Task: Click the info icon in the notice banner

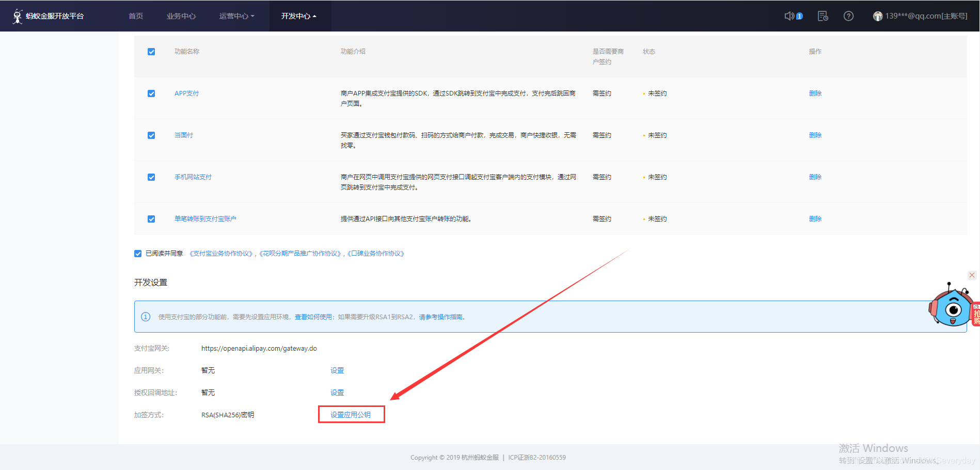Action: (x=146, y=317)
